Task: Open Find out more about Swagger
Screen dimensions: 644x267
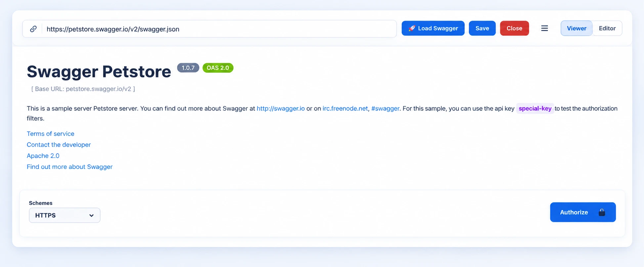Action: click(x=69, y=167)
